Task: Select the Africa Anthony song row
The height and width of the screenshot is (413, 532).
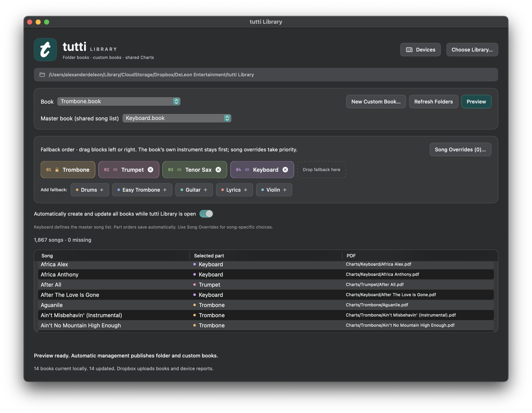Action: point(266,274)
